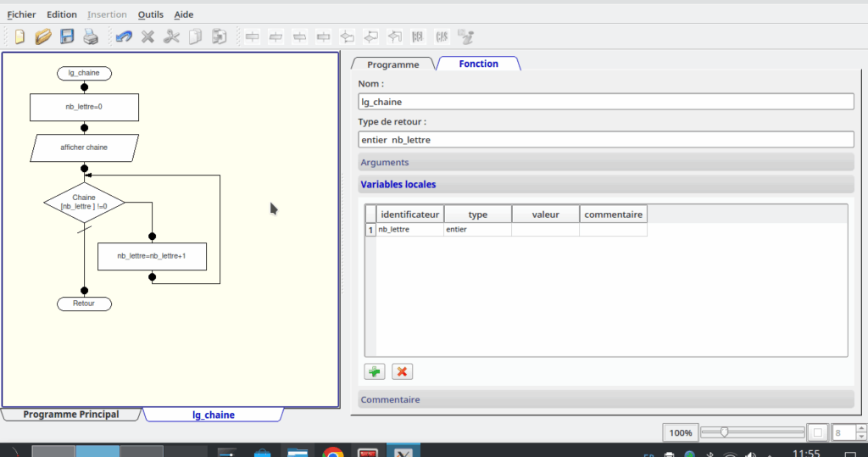Remove variable with the red X button
The image size is (868, 457).
(402, 371)
